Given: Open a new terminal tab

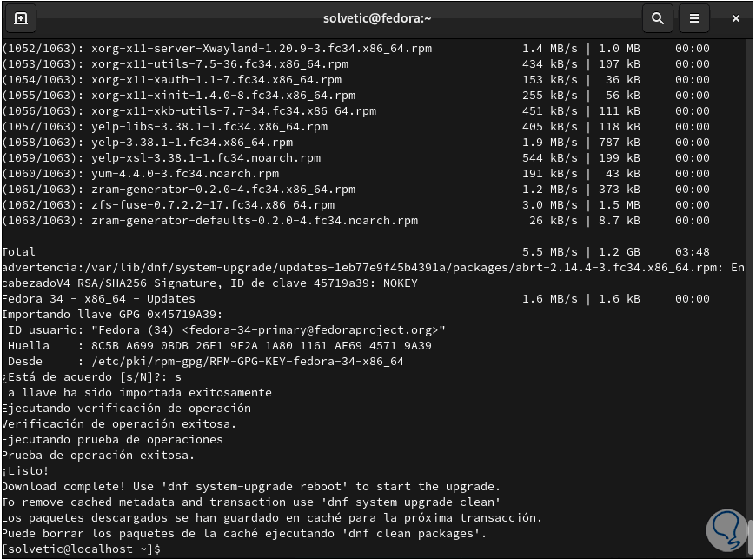Looking at the screenshot, I should tap(21, 18).
